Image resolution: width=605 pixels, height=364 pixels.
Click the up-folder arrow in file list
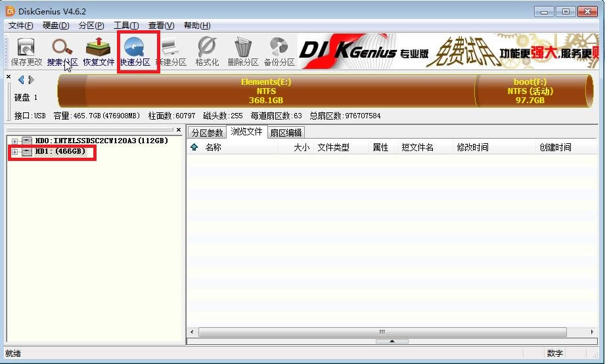click(194, 148)
